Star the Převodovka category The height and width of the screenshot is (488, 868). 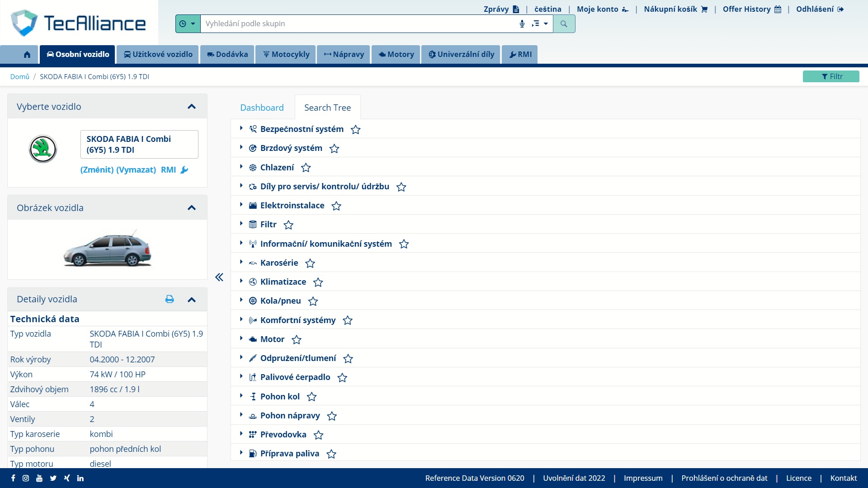319,435
